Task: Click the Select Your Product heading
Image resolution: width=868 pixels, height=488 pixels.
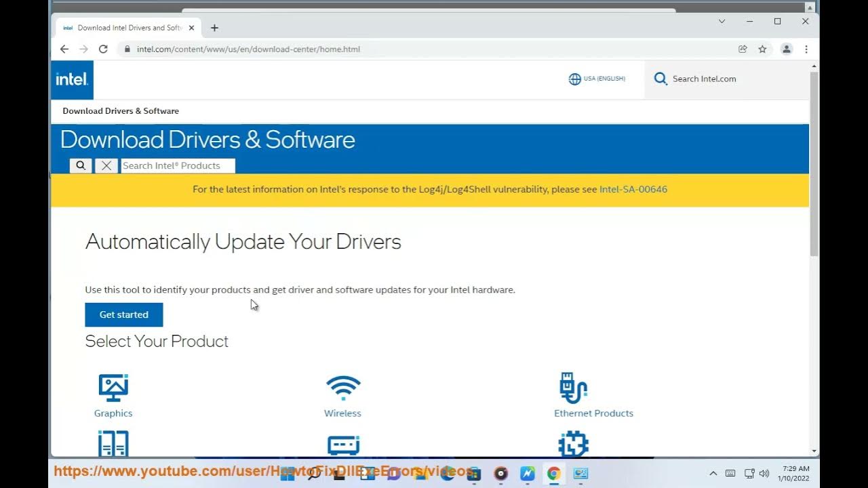Action: (x=157, y=342)
